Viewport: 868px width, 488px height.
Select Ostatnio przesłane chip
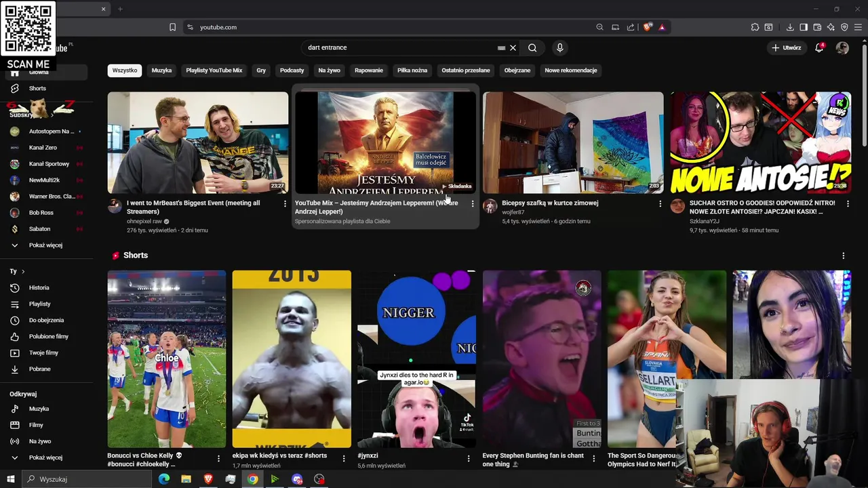pos(466,70)
